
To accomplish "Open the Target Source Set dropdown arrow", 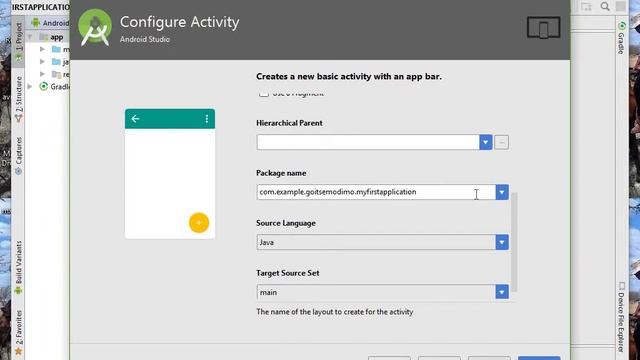I will click(x=502, y=292).
